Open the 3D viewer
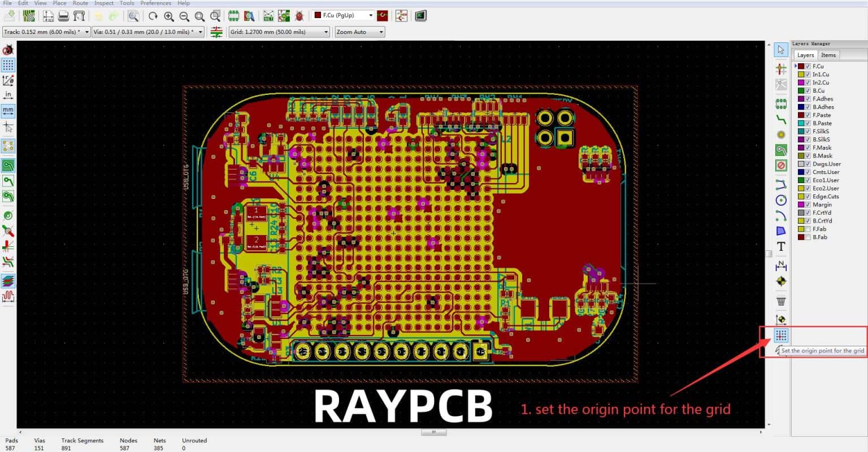The height and width of the screenshot is (452, 868). pos(420,15)
